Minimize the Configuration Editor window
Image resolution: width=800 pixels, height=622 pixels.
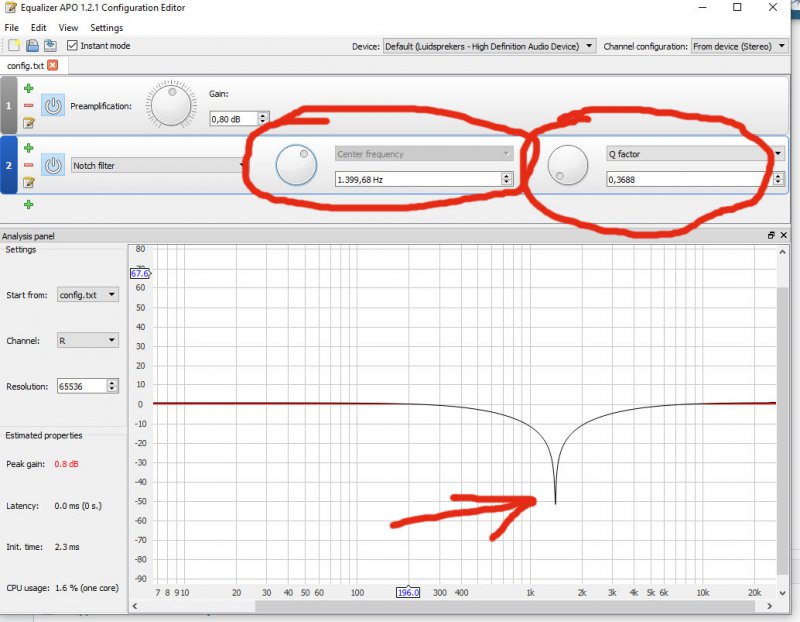[703, 7]
